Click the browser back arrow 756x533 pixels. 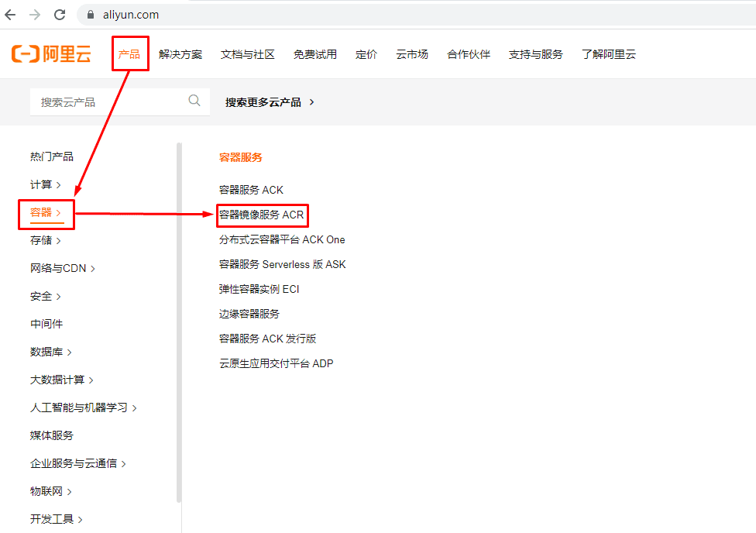10,15
